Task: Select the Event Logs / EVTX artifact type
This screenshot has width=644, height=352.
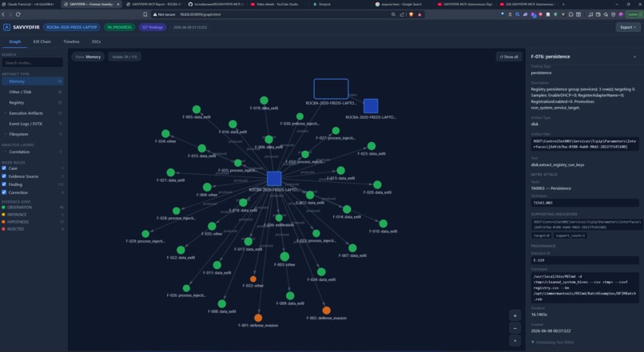Action: [32, 124]
